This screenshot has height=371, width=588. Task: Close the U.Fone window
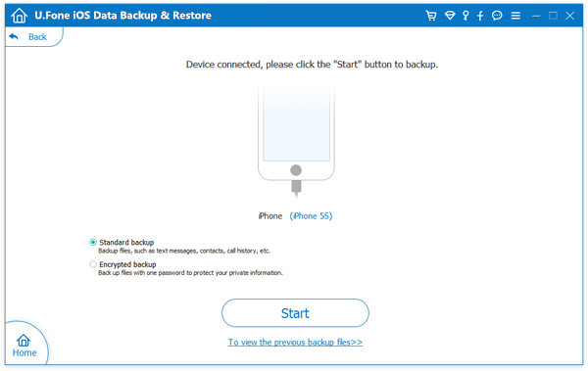(569, 16)
